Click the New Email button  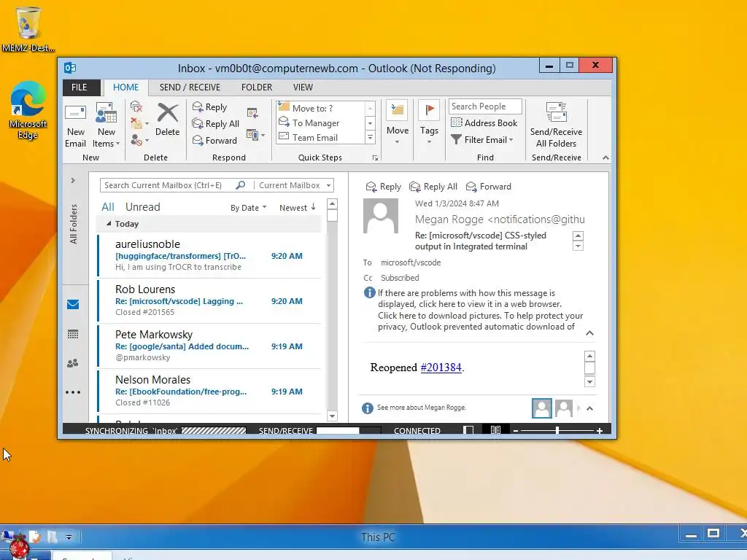click(75, 125)
